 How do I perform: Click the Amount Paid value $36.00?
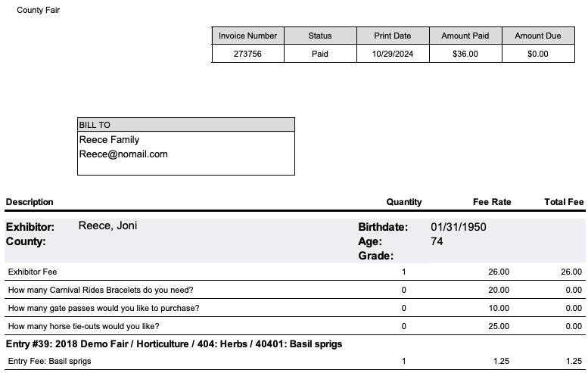(x=465, y=54)
